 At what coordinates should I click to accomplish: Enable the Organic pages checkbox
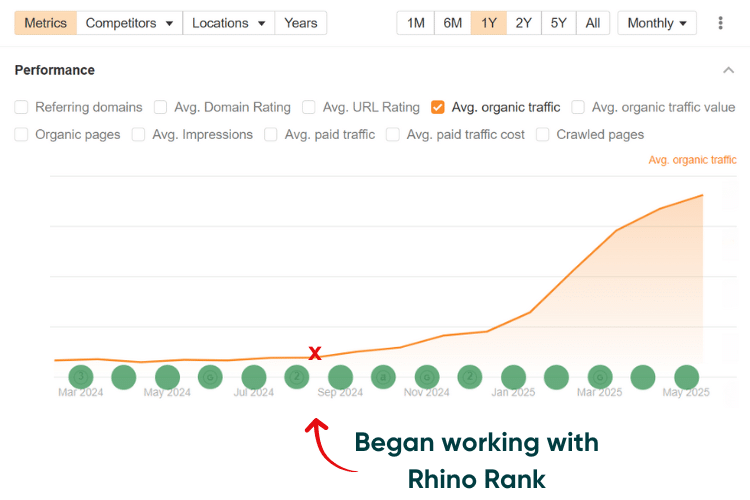coord(21,134)
